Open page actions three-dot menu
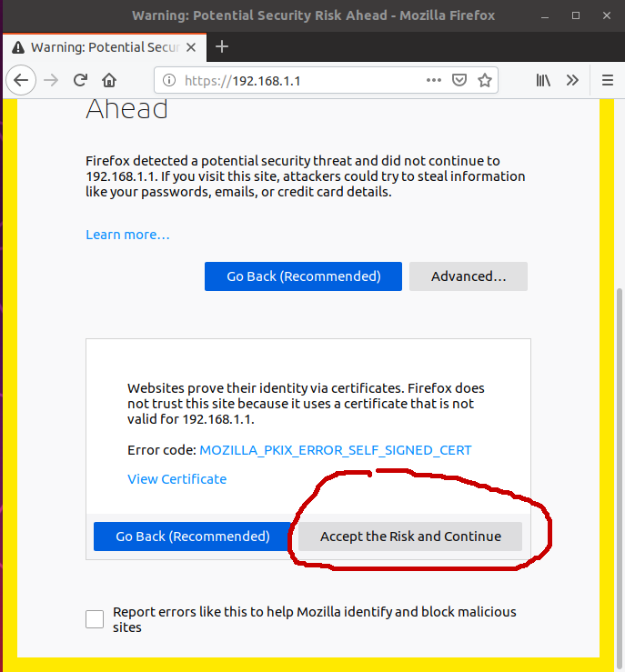 point(434,80)
